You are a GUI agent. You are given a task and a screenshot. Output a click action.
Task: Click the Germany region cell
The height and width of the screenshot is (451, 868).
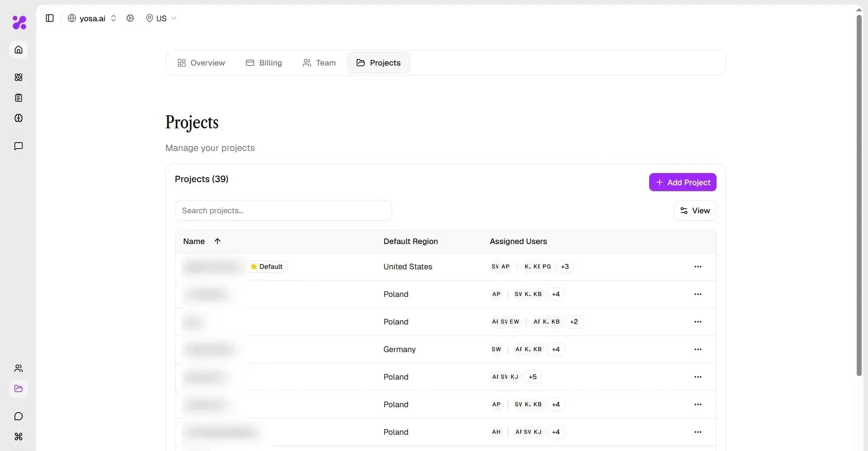pos(400,349)
